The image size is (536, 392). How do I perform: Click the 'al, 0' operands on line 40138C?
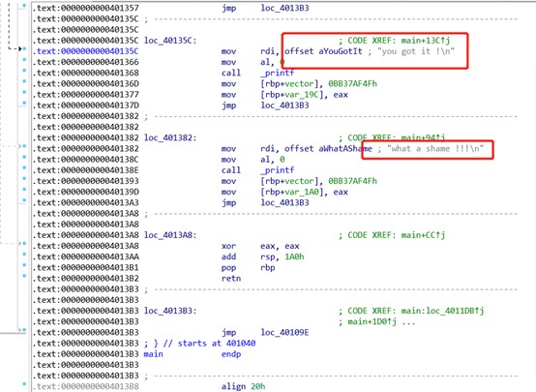(x=273, y=160)
